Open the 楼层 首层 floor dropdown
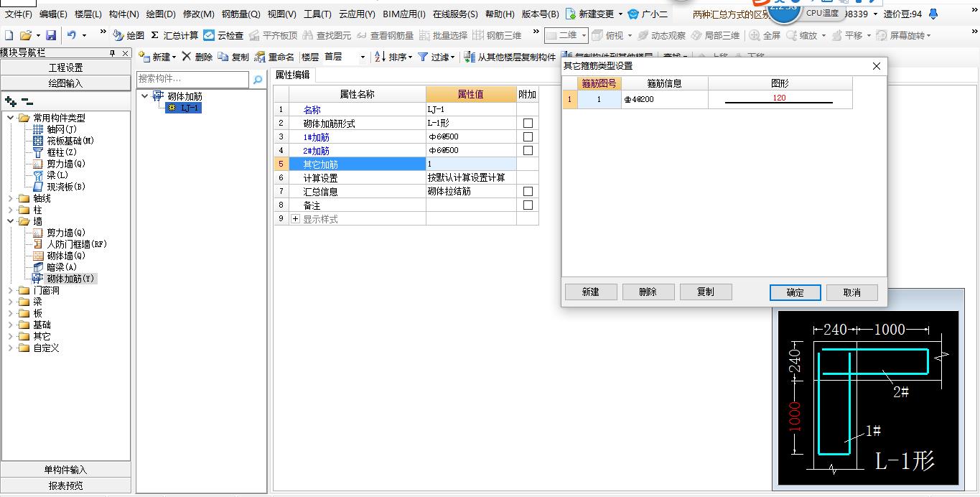This screenshot has width=980, height=497. 363,57
